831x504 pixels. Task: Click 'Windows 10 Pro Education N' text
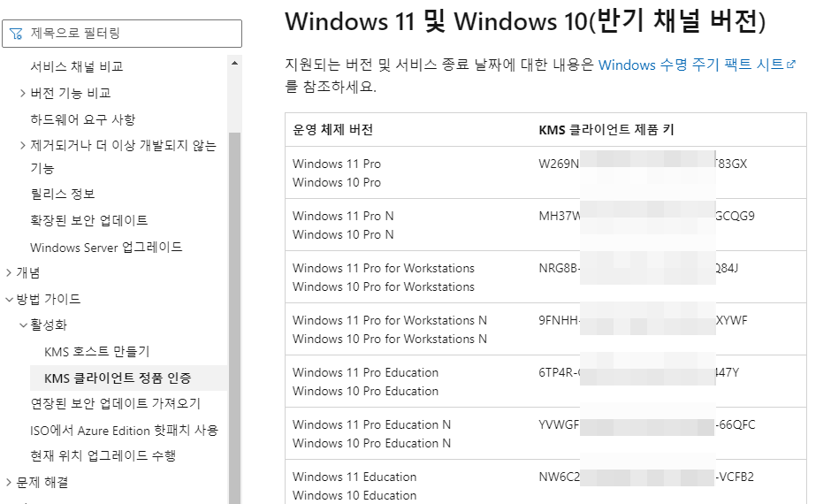click(x=371, y=444)
